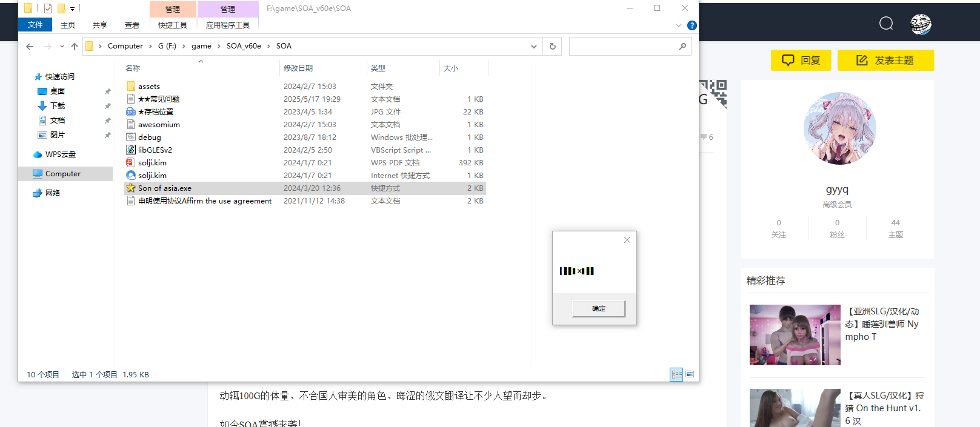Open the 【亚洲SLG/汉化/动态】 post link

pyautogui.click(x=882, y=324)
